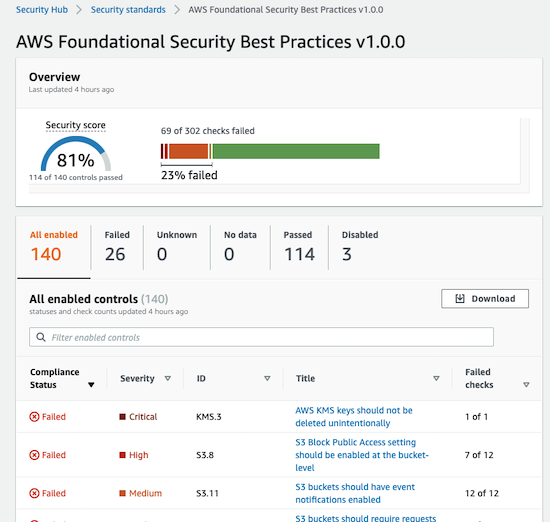Click the Filter enabled controls input field
Viewport: 550px width, 522px height.
pos(261,337)
